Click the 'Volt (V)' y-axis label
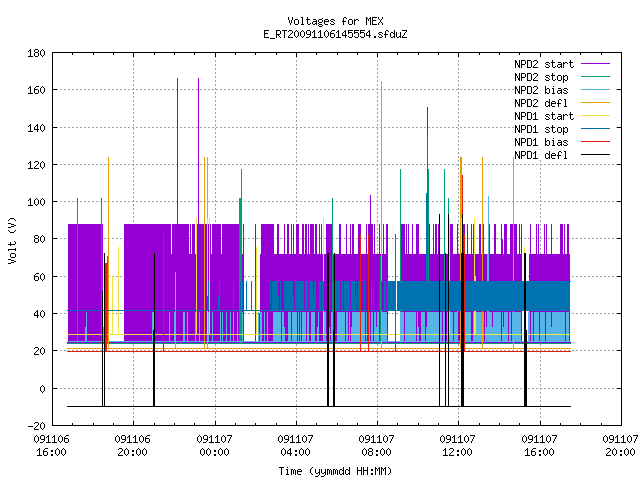 click(x=12, y=240)
